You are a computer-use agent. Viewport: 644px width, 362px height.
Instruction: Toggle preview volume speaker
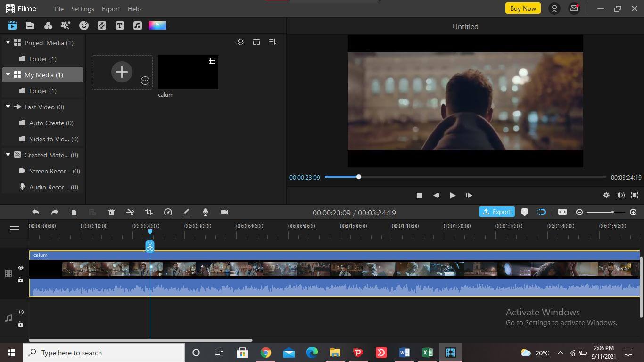pyautogui.click(x=620, y=195)
